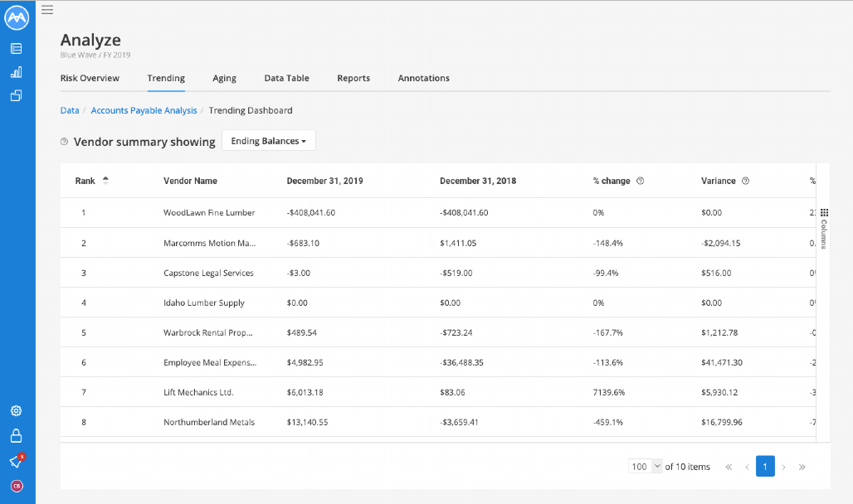Click Warbrock Rental Prop... vendor name

tap(208, 332)
